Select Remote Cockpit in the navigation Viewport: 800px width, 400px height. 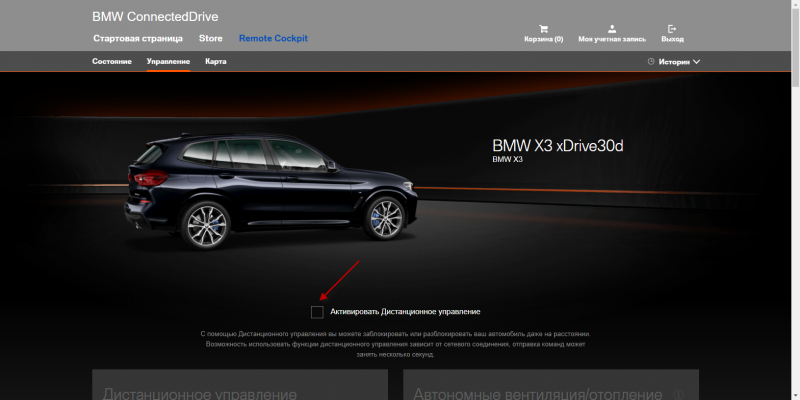[x=273, y=39]
